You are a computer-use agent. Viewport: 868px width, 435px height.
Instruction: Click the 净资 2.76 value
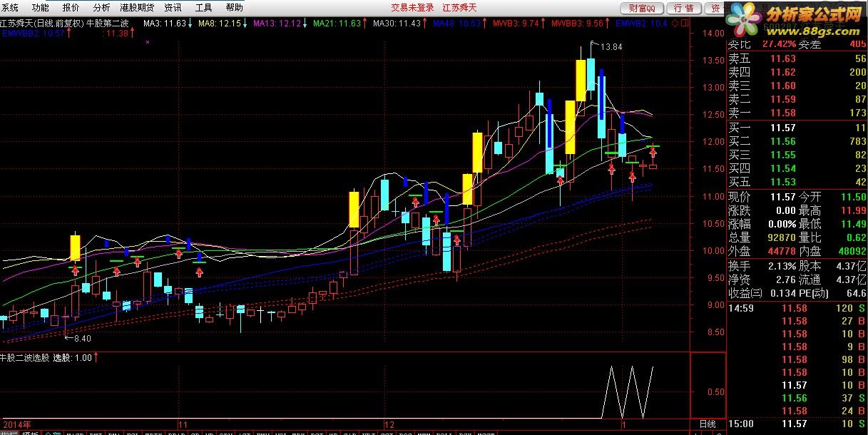[x=785, y=280]
